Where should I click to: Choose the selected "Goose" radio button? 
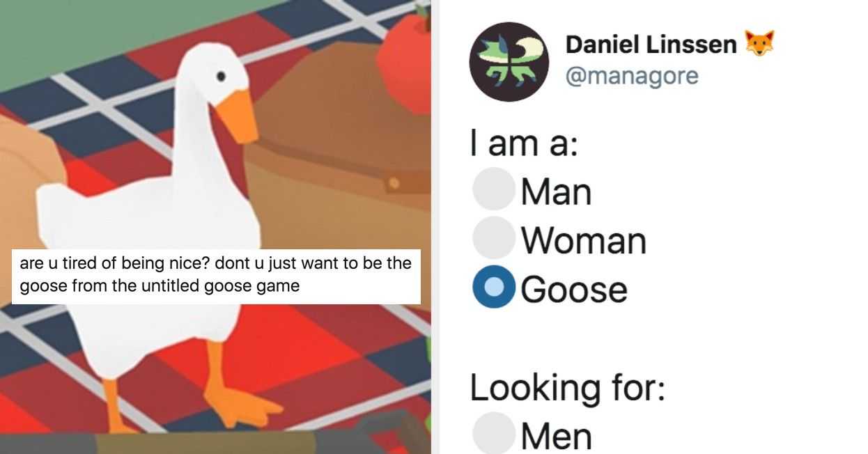tap(493, 287)
